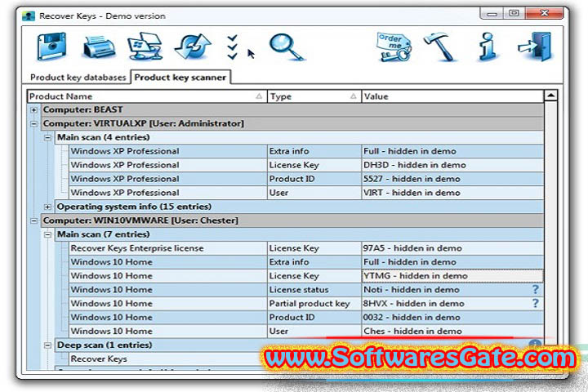Select Recover Keys Enterprise license row
The width and height of the screenshot is (588, 392).
[306, 248]
